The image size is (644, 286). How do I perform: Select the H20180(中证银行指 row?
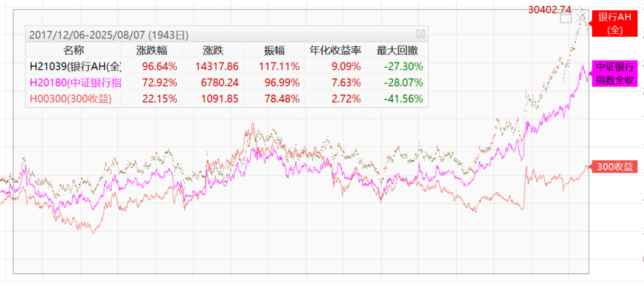tap(227, 82)
